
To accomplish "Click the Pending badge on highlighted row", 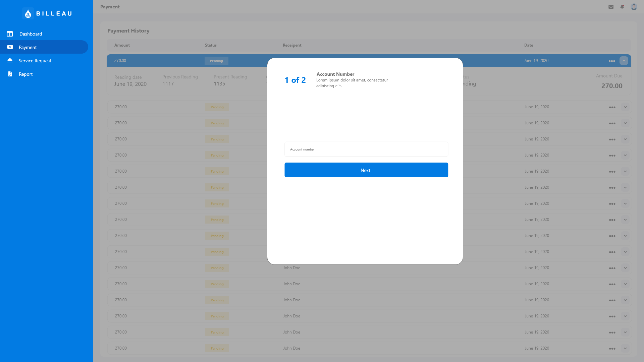I will click(216, 61).
